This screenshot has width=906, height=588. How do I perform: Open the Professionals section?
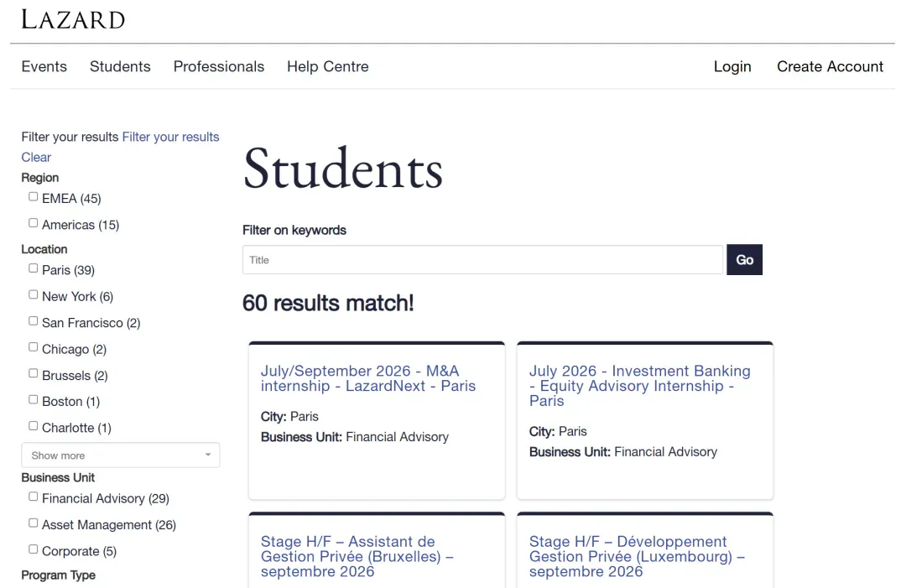coord(219,66)
